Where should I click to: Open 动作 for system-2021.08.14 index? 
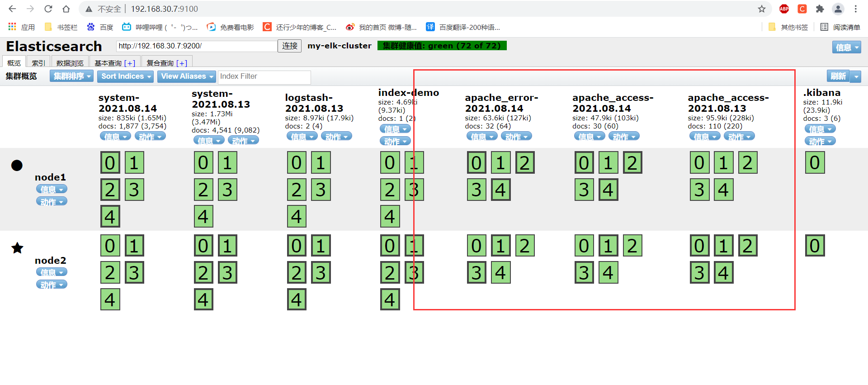tap(150, 136)
